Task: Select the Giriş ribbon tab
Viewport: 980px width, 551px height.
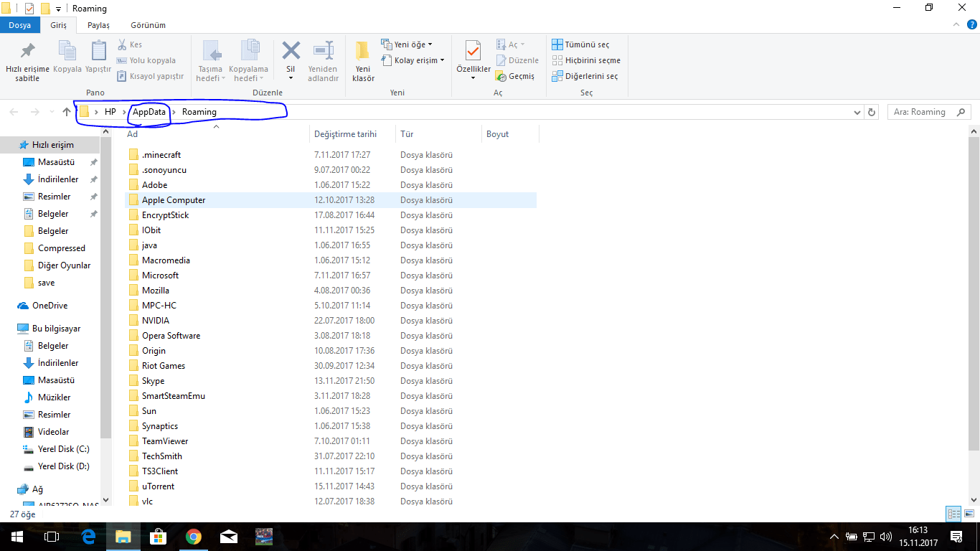Action: click(x=58, y=25)
